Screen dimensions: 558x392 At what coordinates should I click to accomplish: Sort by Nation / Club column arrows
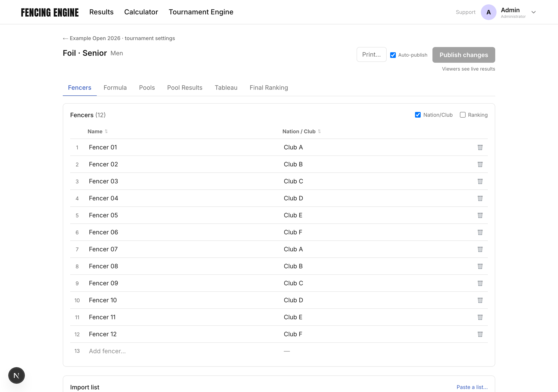click(319, 131)
